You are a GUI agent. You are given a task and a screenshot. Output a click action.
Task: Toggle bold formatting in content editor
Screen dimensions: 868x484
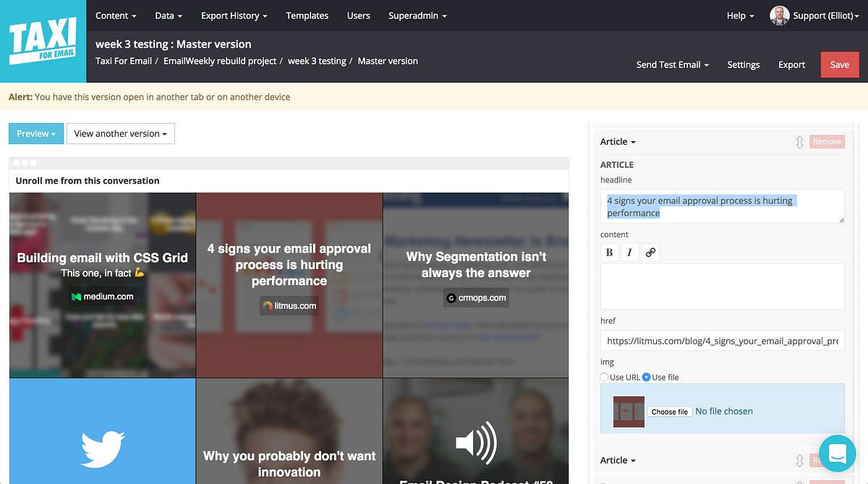click(610, 252)
